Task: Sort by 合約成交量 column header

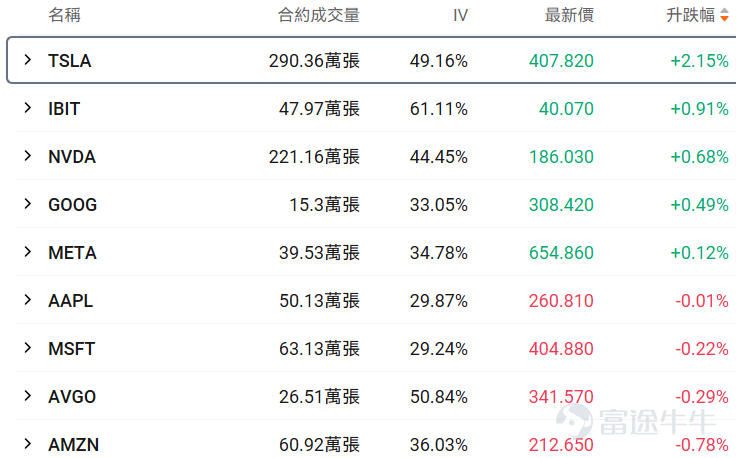Action: tap(319, 15)
